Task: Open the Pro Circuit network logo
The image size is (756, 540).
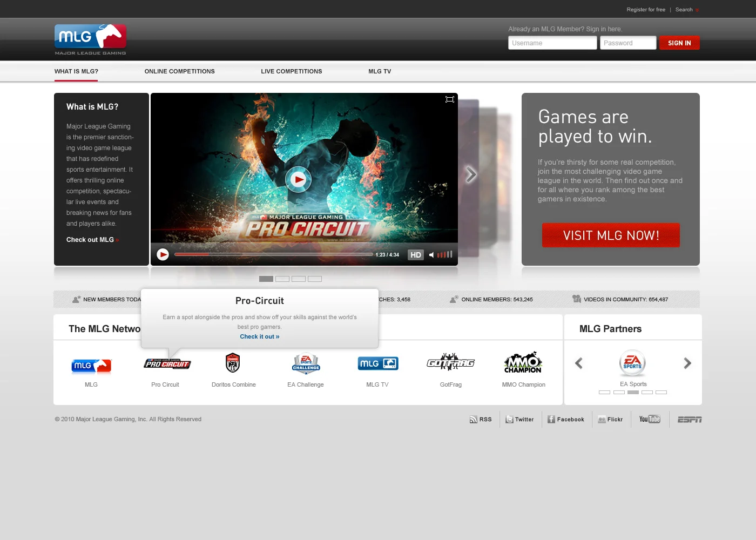Action: pos(167,363)
